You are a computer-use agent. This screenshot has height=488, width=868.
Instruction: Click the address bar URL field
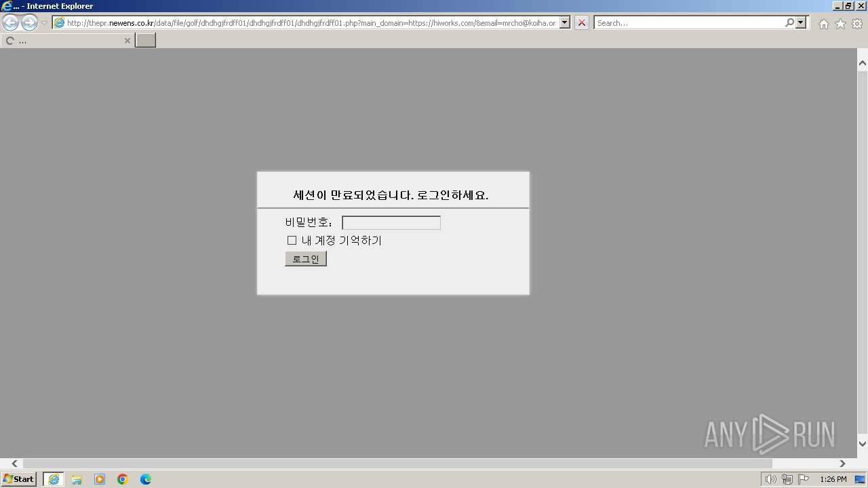(305, 23)
